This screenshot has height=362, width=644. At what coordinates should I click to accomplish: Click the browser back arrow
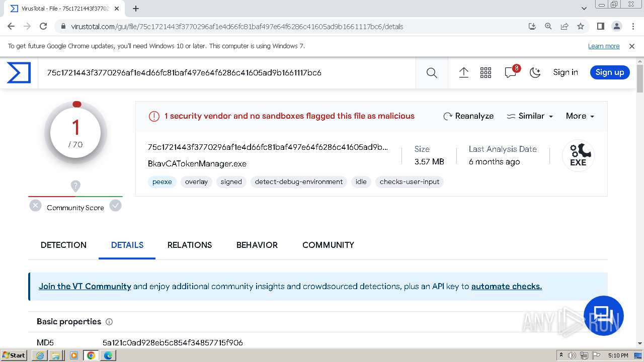pos(11,27)
